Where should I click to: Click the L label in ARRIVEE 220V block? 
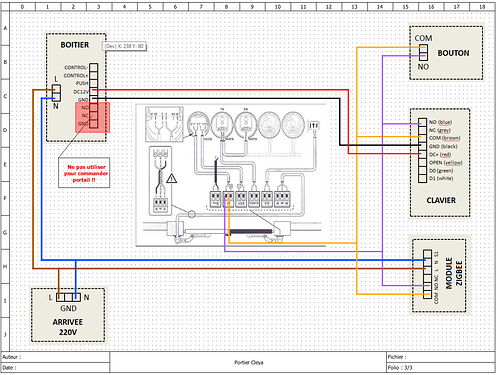tap(51, 297)
